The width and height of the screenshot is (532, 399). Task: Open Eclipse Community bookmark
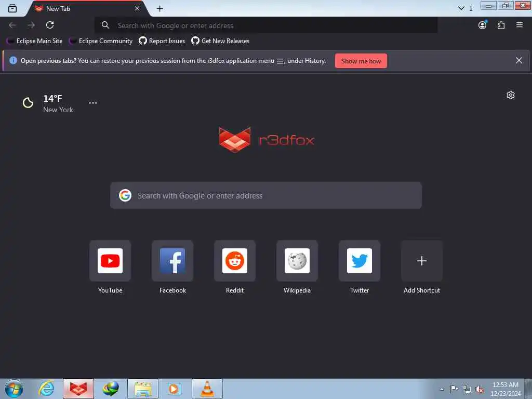[x=101, y=41]
